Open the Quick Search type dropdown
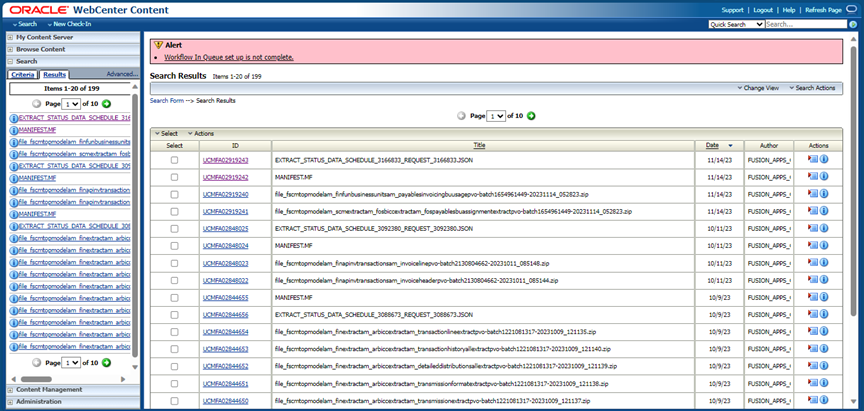Viewport: 864px width, 411px height. 736,24
